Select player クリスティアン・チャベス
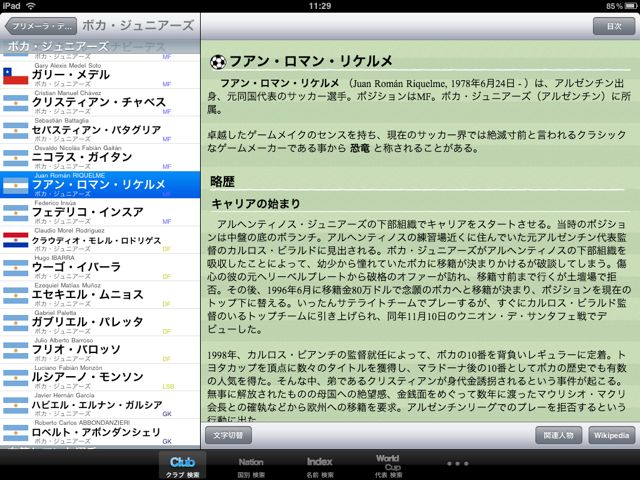 (100, 102)
